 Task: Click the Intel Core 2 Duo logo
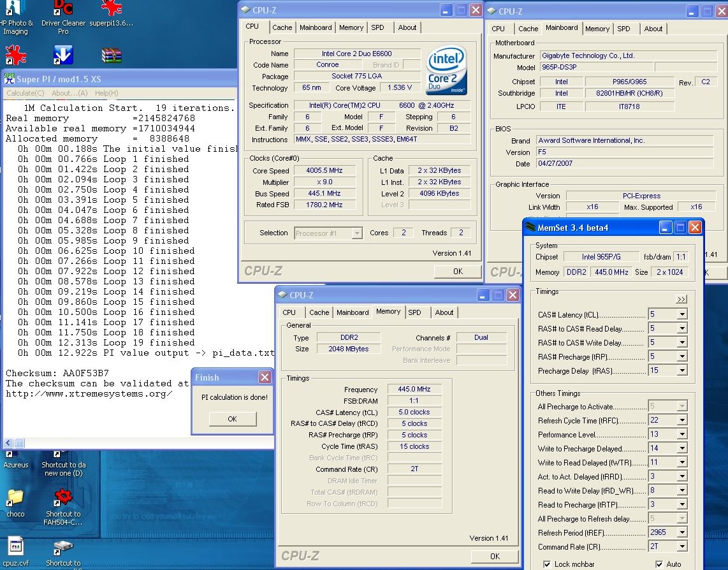[446, 69]
